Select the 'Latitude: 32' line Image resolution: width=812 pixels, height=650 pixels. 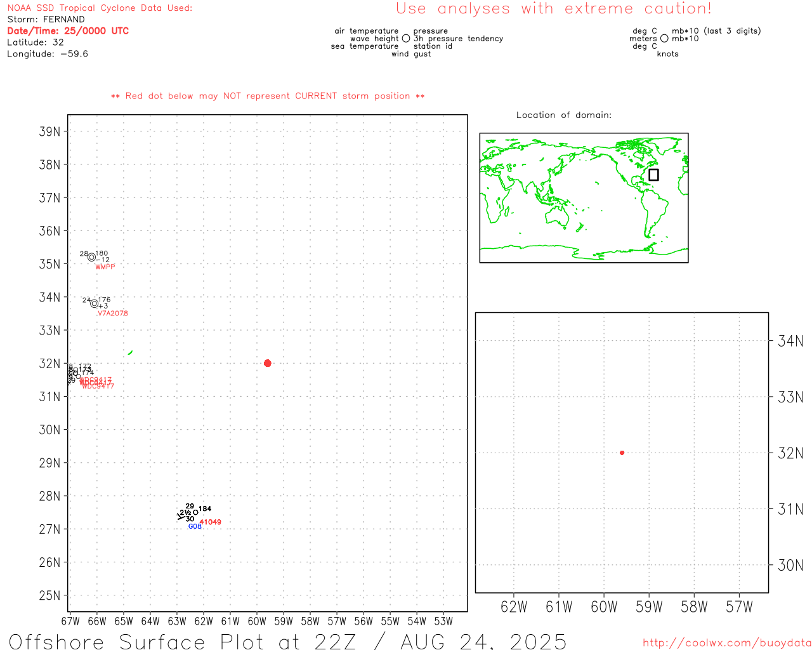coord(36,43)
